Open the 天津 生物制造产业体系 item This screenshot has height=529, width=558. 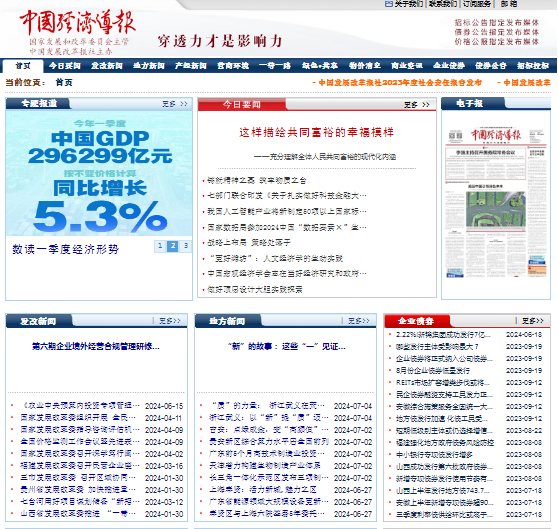click(x=265, y=466)
